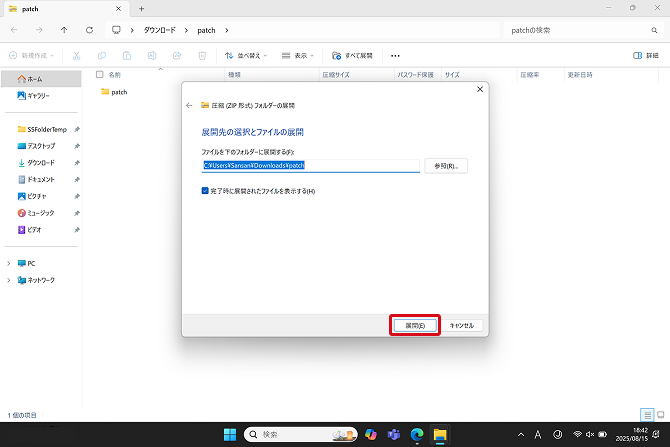Click the Refresh icon
This screenshot has height=447, width=670.
tap(89, 30)
